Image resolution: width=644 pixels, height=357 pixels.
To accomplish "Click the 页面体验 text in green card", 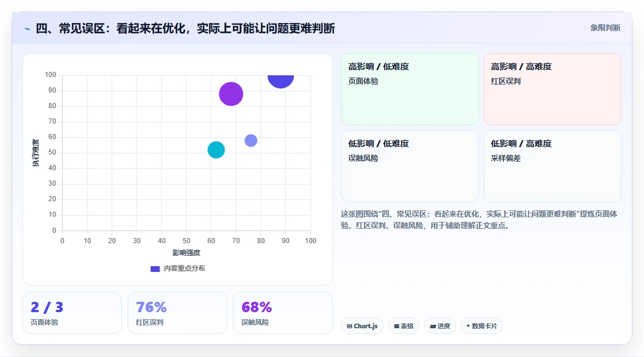I will (363, 81).
